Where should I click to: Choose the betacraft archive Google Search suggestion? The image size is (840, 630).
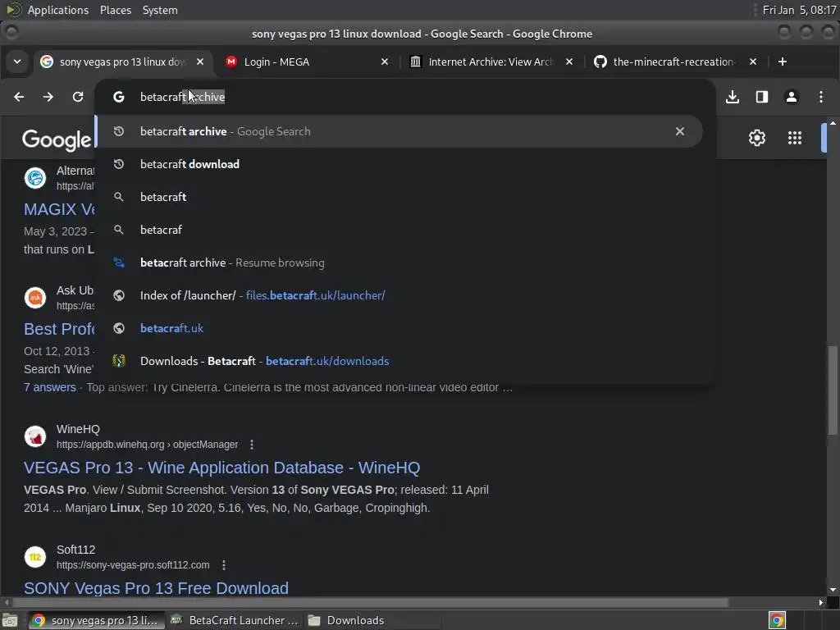pyautogui.click(x=399, y=131)
